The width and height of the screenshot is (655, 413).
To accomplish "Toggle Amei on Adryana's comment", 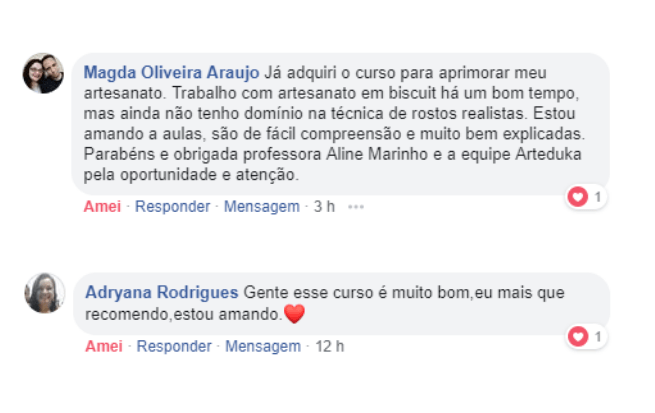I will (x=104, y=347).
